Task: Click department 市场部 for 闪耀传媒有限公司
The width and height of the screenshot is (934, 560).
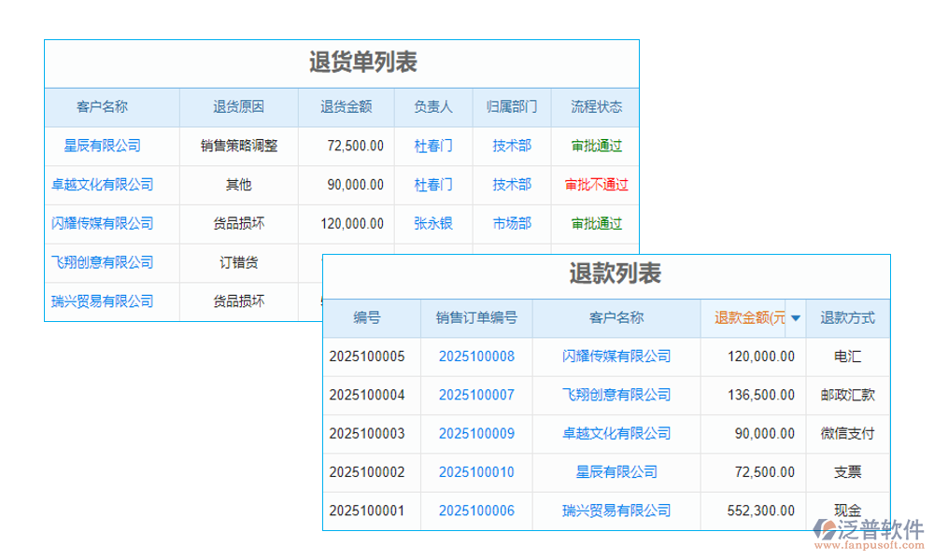Action: coord(511,224)
